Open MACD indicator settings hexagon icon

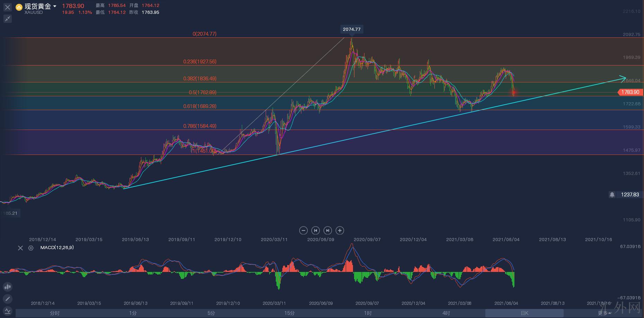pyautogui.click(x=31, y=248)
